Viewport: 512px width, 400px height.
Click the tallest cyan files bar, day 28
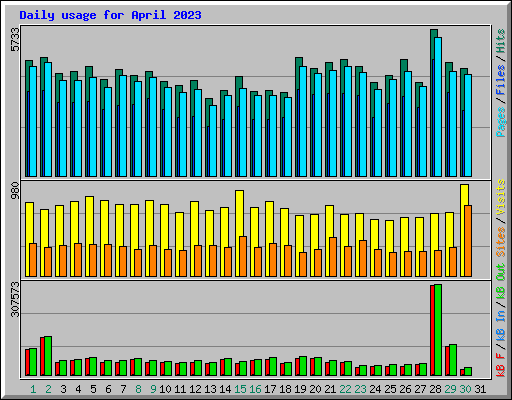pos(438,107)
